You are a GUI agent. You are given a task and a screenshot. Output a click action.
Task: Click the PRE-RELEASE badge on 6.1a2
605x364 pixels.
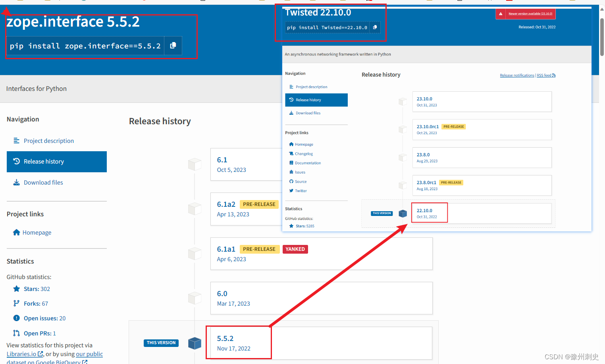click(259, 204)
